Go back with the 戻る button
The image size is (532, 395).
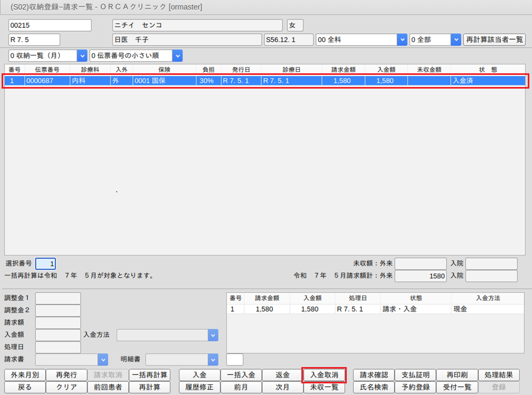25,387
